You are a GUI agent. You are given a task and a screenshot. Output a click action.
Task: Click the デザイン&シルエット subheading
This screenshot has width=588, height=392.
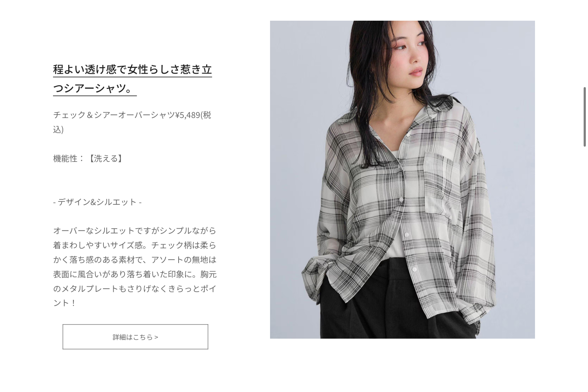[97, 202]
